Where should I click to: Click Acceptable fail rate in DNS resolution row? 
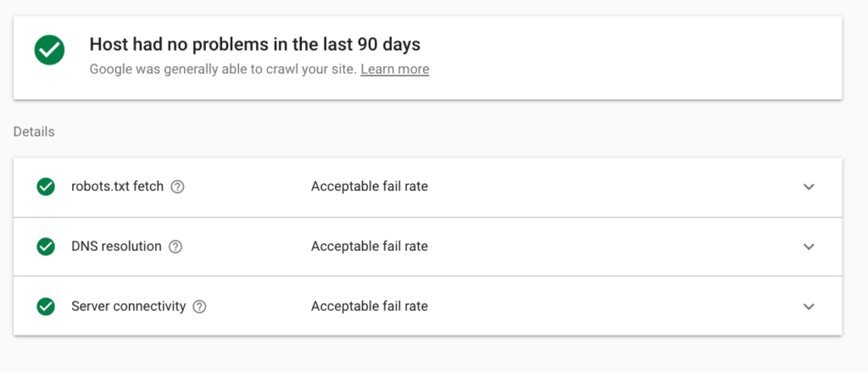click(369, 247)
